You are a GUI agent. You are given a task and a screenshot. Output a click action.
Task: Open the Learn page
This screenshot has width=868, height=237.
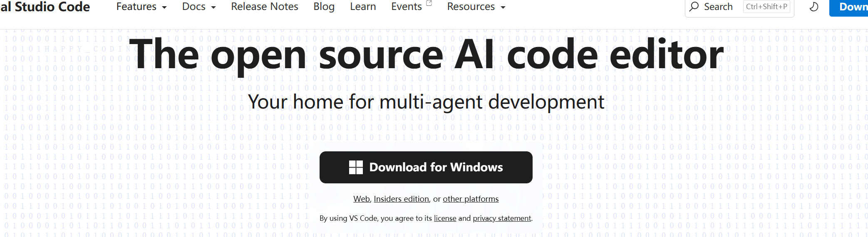point(363,7)
